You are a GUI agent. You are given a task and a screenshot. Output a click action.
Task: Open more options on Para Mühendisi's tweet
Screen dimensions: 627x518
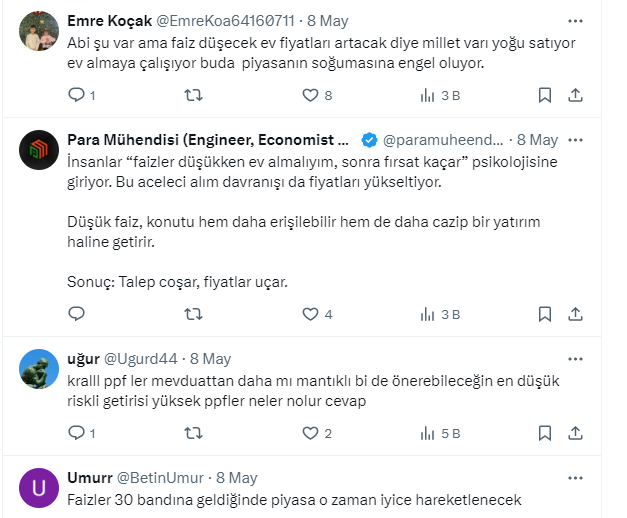pos(575,139)
